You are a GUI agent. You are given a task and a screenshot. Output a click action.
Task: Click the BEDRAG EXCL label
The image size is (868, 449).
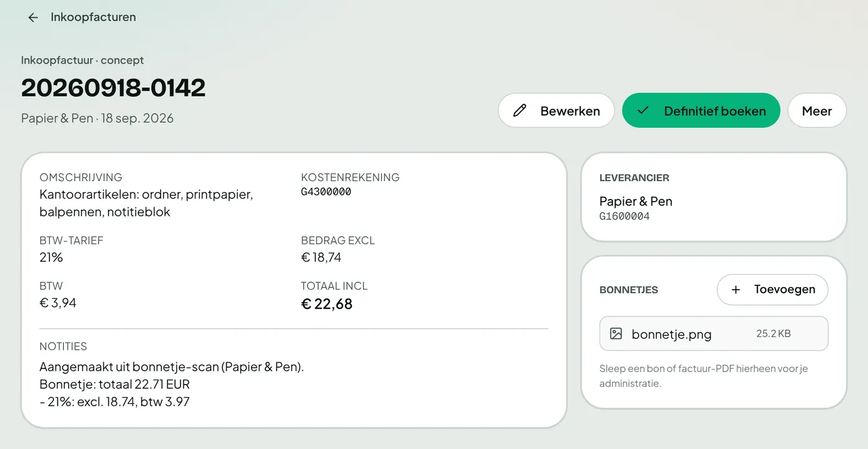[338, 241]
